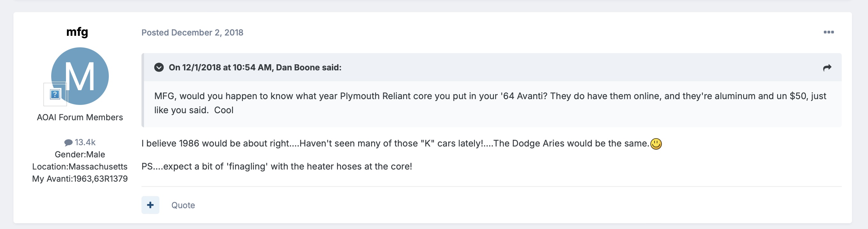
Task: Click the plus MultiQuote button
Action: (x=150, y=205)
